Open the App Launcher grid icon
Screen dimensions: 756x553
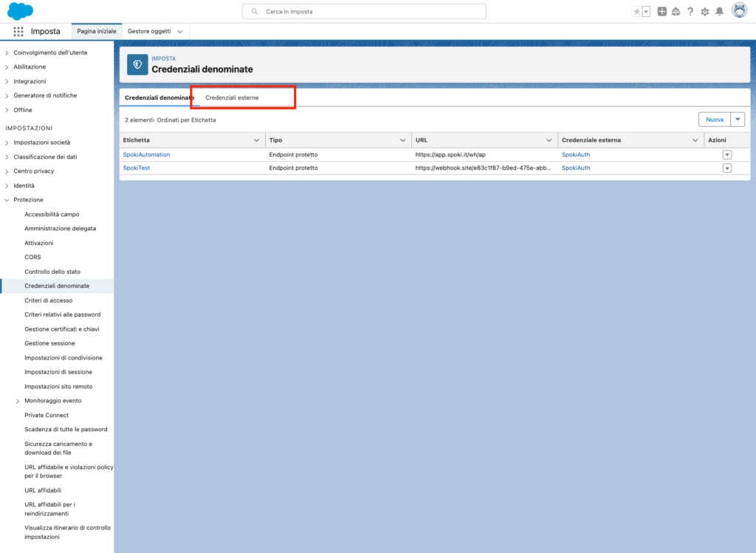point(18,32)
